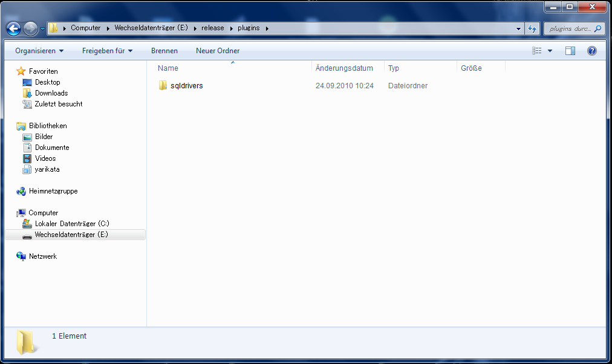Open Netzwerk in the navigation pane
This screenshot has height=364, width=612.
[42, 256]
